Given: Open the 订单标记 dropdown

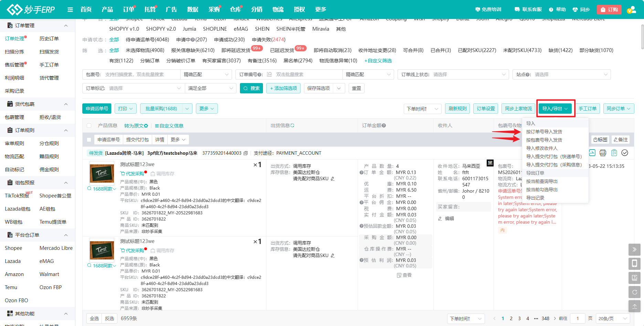Looking at the screenshot, I should (x=133, y=88).
